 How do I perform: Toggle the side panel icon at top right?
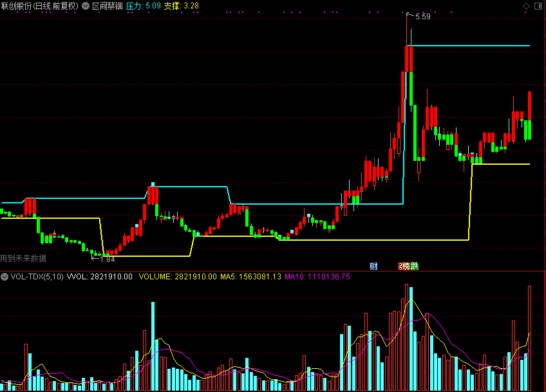coord(538,6)
